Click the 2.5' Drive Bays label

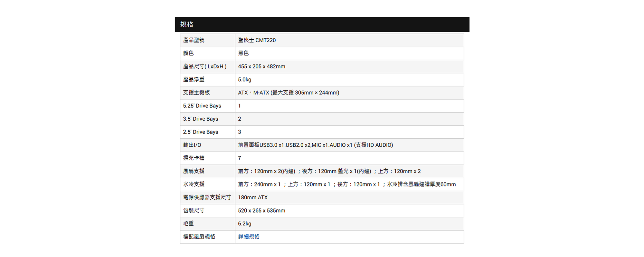pyautogui.click(x=201, y=132)
